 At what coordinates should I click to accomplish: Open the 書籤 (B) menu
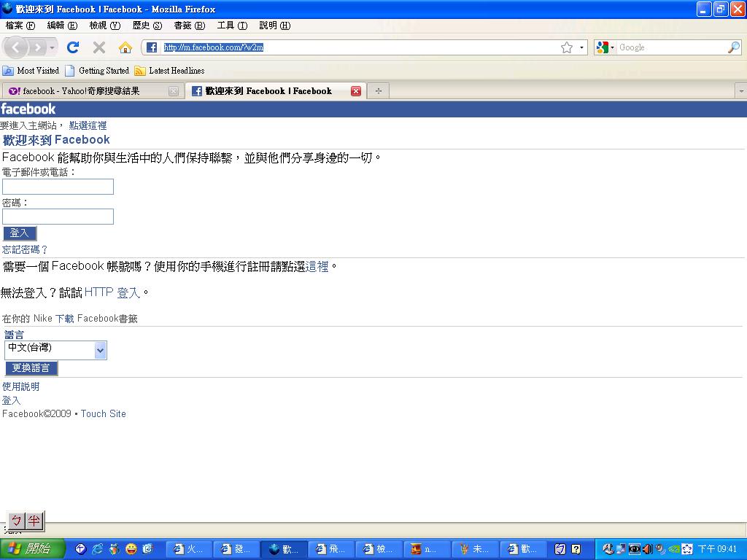(190, 26)
